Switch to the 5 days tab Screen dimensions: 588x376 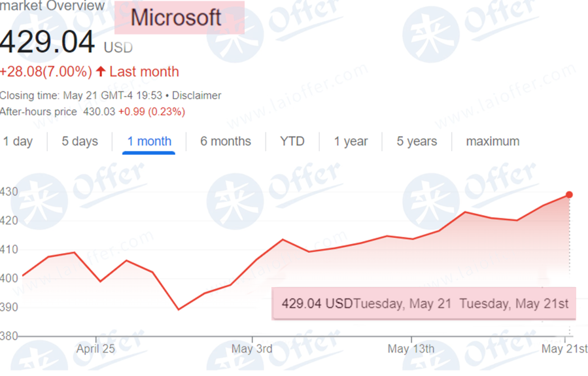[80, 141]
